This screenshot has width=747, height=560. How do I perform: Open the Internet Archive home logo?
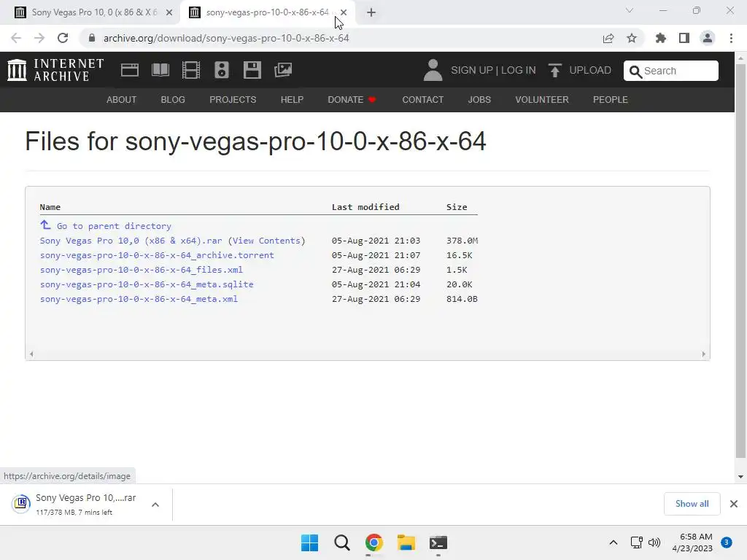point(55,70)
